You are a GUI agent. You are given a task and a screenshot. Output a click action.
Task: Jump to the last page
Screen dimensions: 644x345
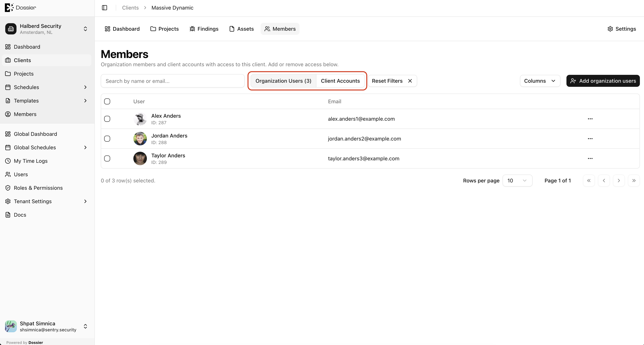coord(634,181)
